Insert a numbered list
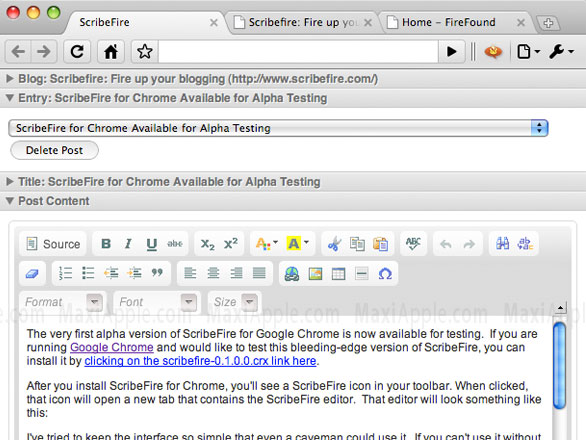The image size is (586, 440). (x=65, y=274)
